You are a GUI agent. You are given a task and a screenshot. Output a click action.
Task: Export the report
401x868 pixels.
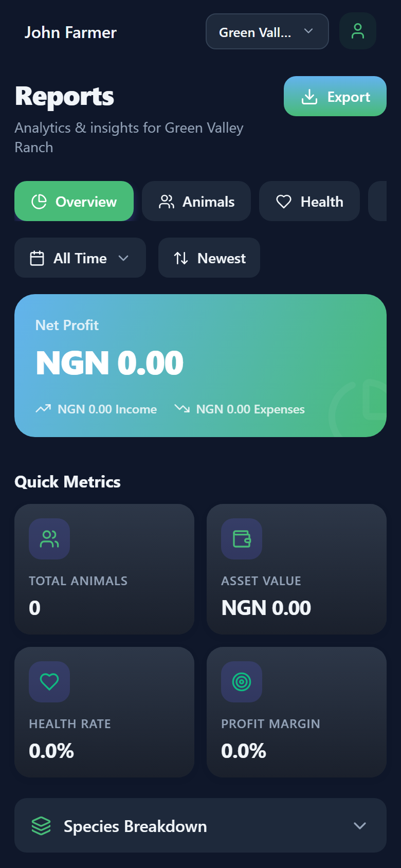335,96
